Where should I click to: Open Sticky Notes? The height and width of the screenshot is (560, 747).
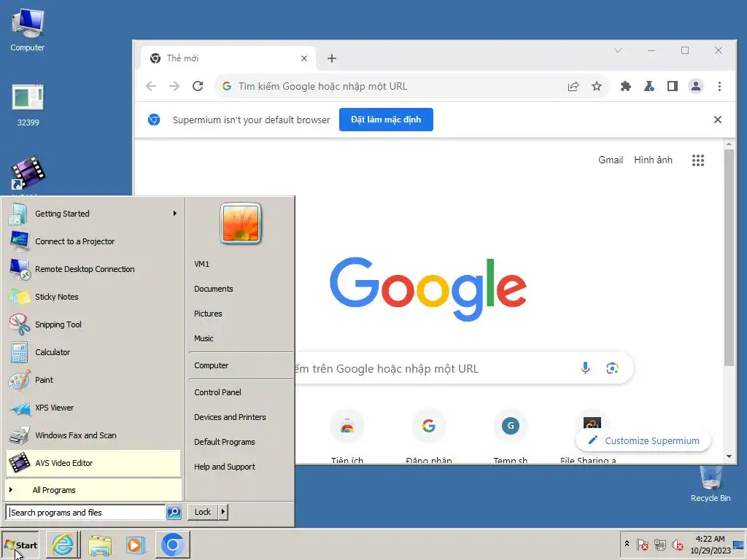(x=93, y=296)
